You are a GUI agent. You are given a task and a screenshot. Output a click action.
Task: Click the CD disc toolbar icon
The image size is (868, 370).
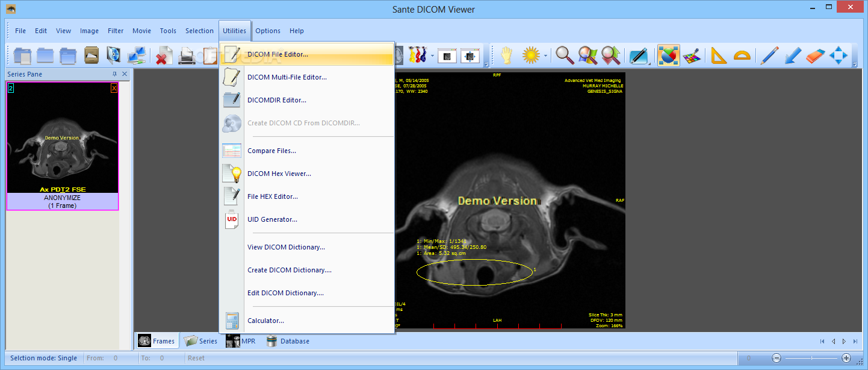pos(114,55)
